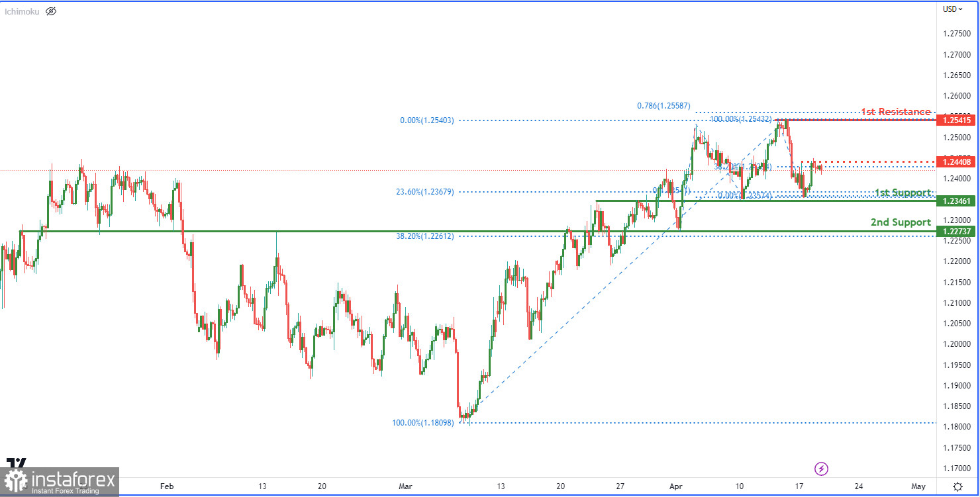Open chart settings gear icon
980x497 pixels.
957,486
